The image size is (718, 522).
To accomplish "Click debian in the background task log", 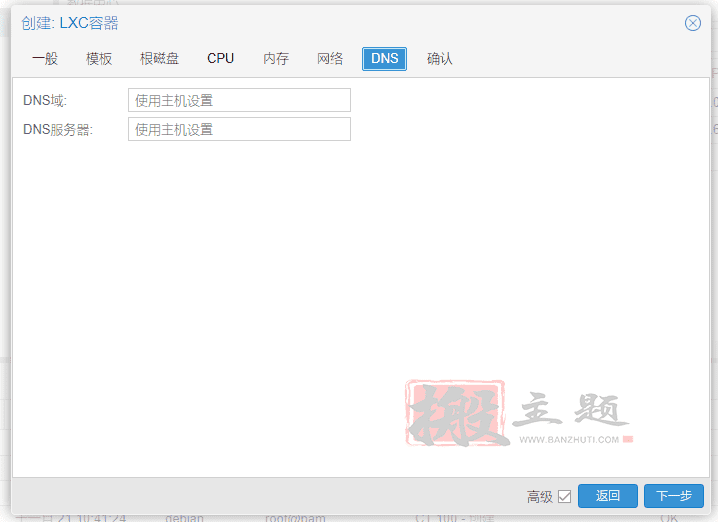I will click(184, 518).
